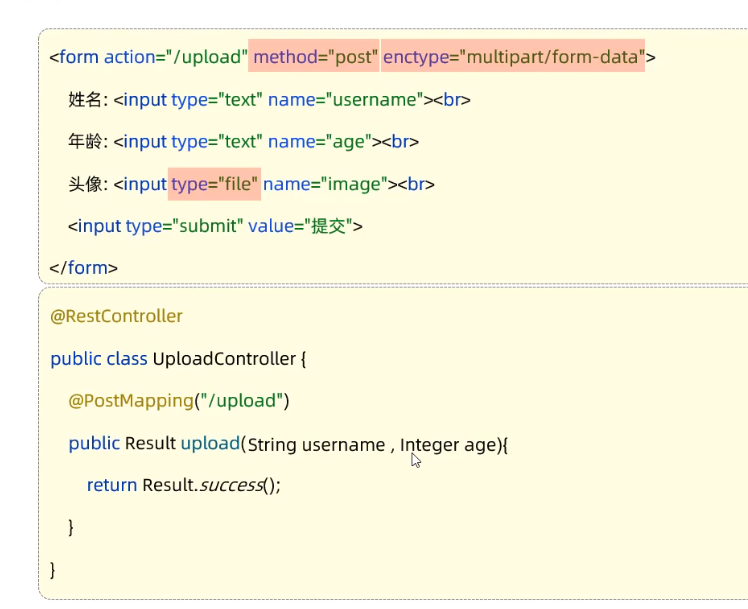Click the "/upload" string inside PostMapping
Image resolution: width=748 pixels, height=609 pixels.
coord(240,401)
